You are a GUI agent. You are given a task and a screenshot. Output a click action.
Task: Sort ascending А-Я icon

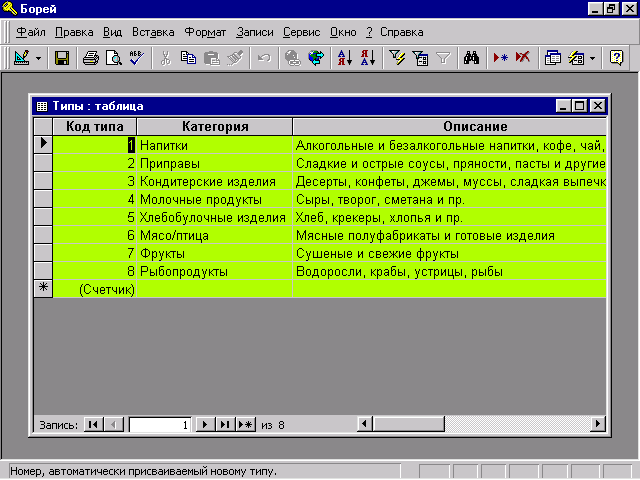(x=344, y=58)
